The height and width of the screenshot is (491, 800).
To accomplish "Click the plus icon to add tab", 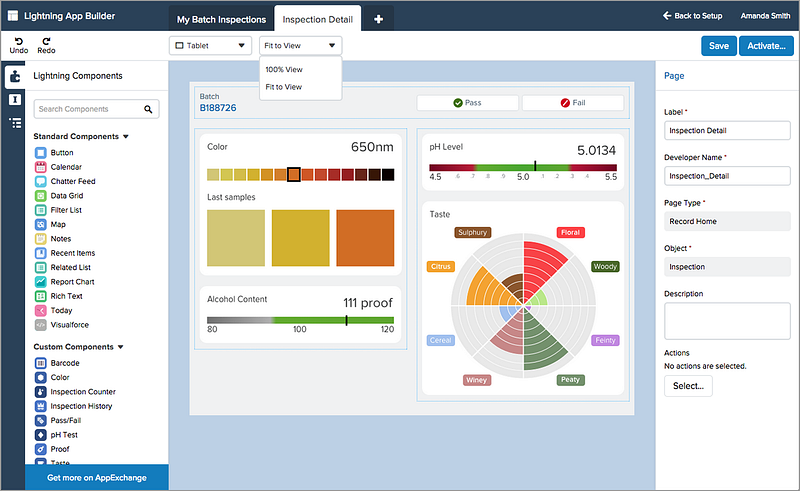I will pyautogui.click(x=378, y=19).
